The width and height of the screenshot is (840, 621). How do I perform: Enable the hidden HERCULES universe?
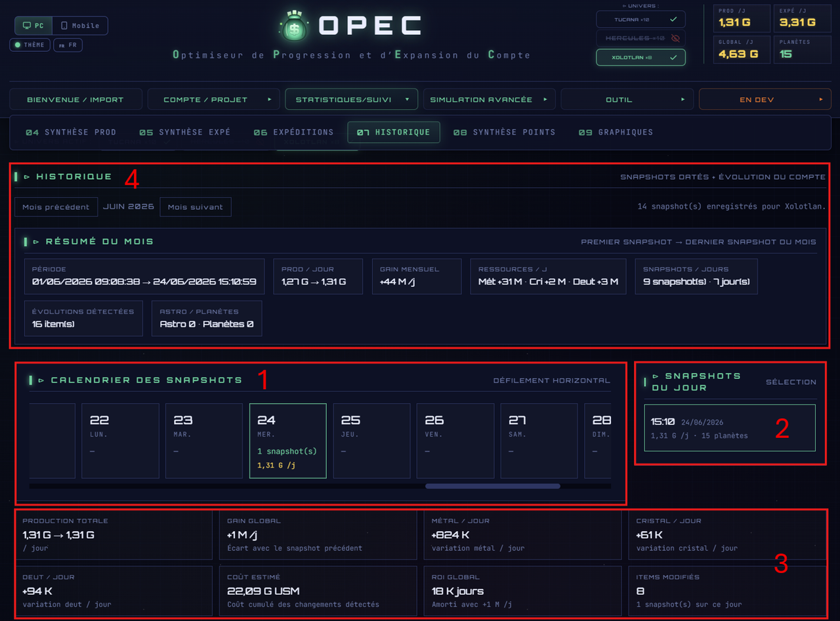coord(640,38)
